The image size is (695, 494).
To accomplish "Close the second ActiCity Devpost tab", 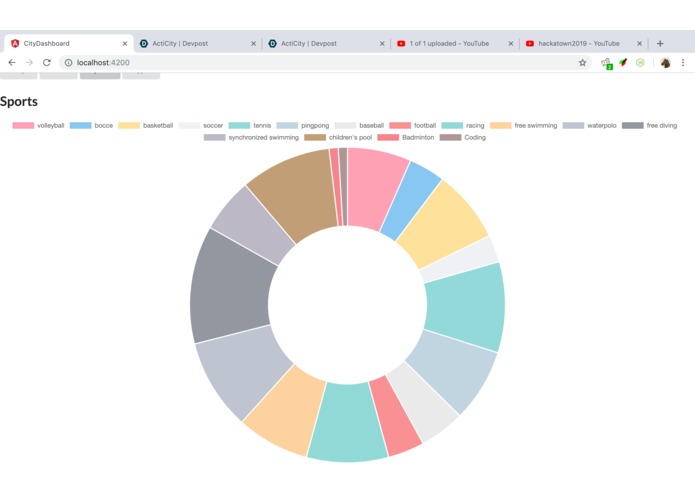I will point(382,43).
